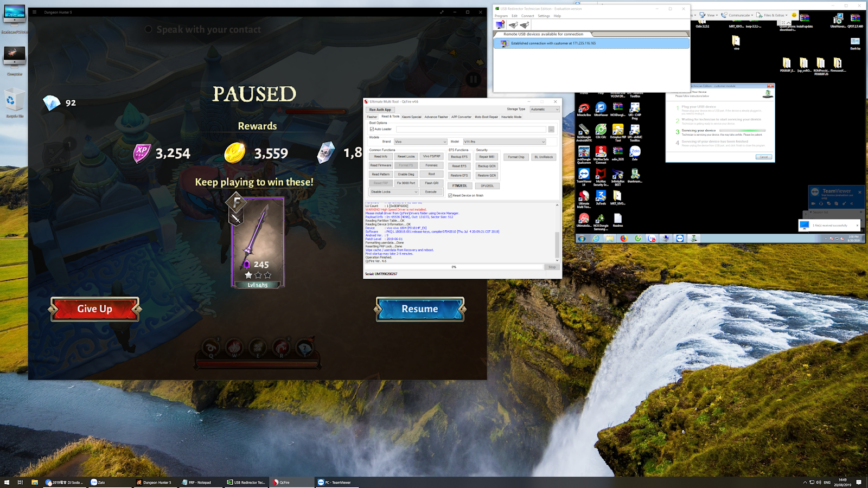Open the Connect menu in USB Redirector
This screenshot has width=868, height=488.
[x=527, y=16]
